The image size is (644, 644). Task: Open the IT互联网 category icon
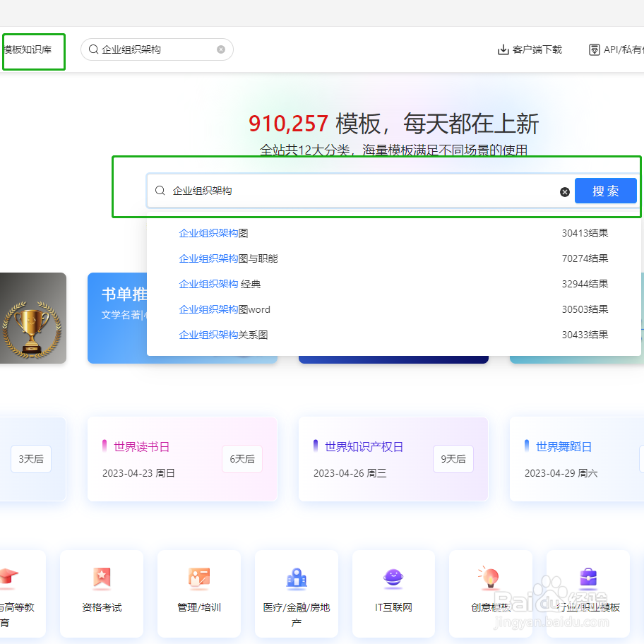tap(393, 578)
